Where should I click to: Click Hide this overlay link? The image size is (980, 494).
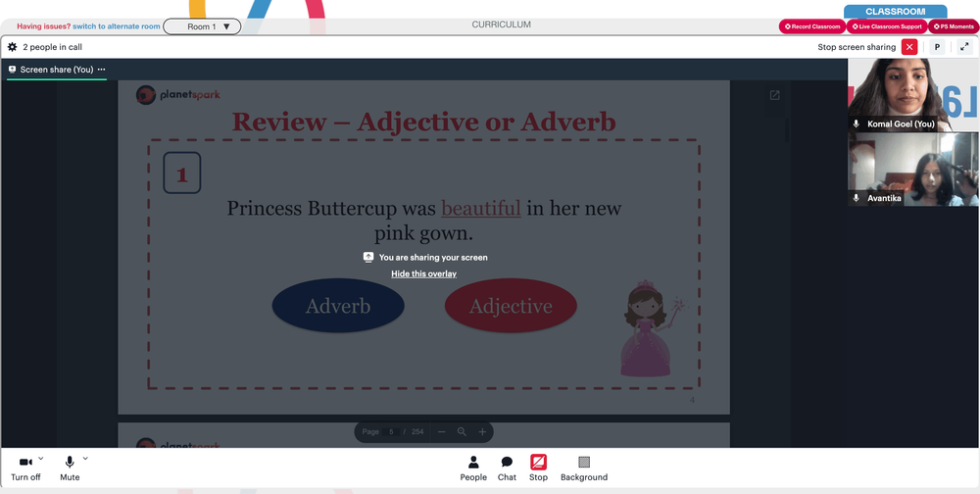tap(423, 273)
